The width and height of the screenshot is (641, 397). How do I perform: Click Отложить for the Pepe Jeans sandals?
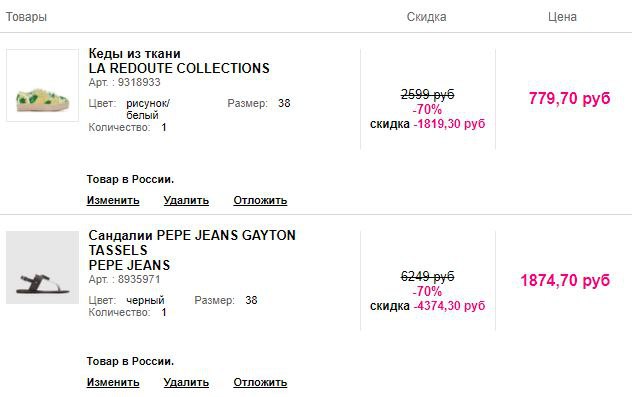tap(260, 382)
